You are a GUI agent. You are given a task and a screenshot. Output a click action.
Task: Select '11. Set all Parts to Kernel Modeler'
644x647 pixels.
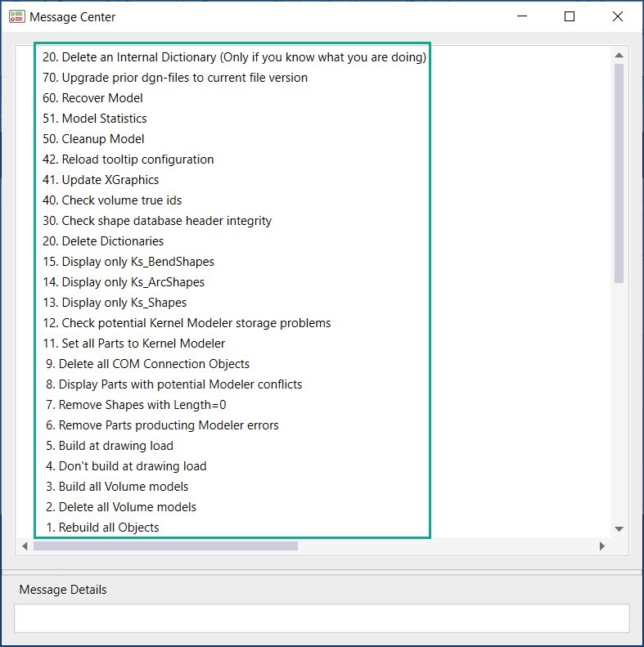(133, 344)
